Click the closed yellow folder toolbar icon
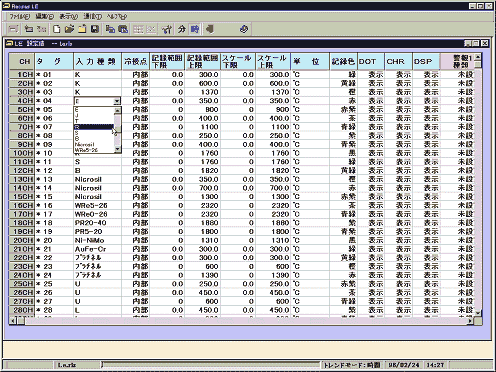This screenshot has height=372, width=496. coord(82,29)
